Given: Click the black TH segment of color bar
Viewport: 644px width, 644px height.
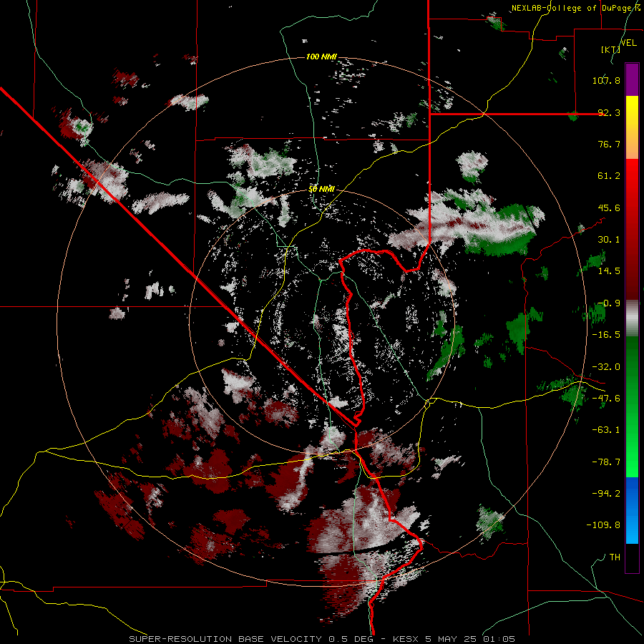Looking at the screenshot, I should pyautogui.click(x=632, y=558).
